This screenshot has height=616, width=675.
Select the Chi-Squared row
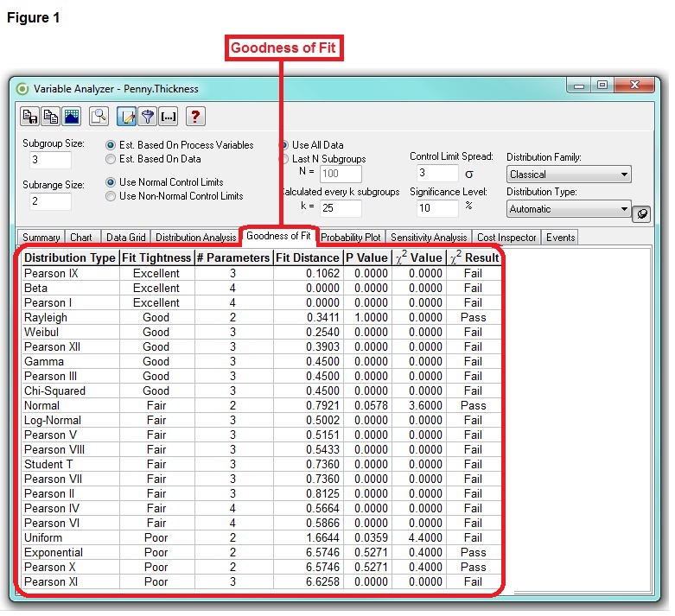click(262, 391)
